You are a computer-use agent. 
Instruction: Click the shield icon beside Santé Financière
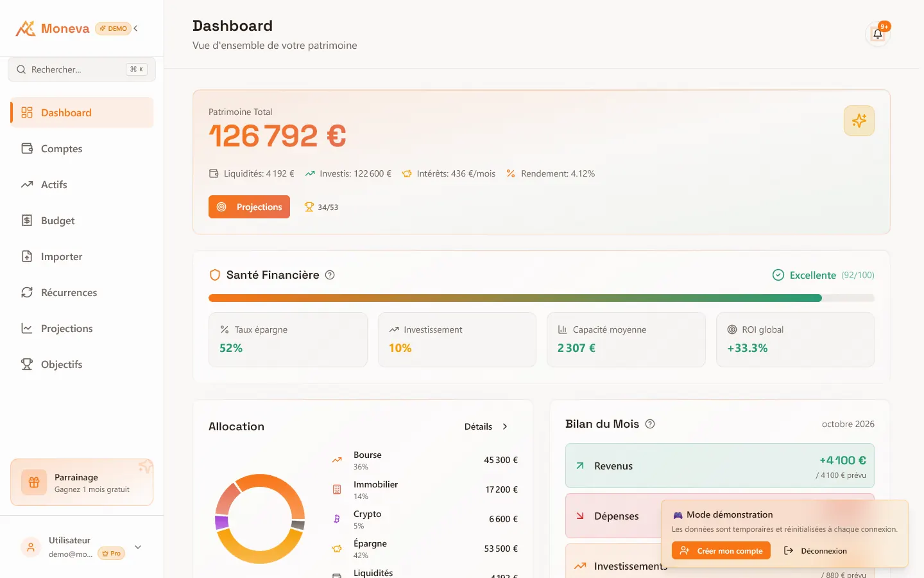click(x=215, y=275)
